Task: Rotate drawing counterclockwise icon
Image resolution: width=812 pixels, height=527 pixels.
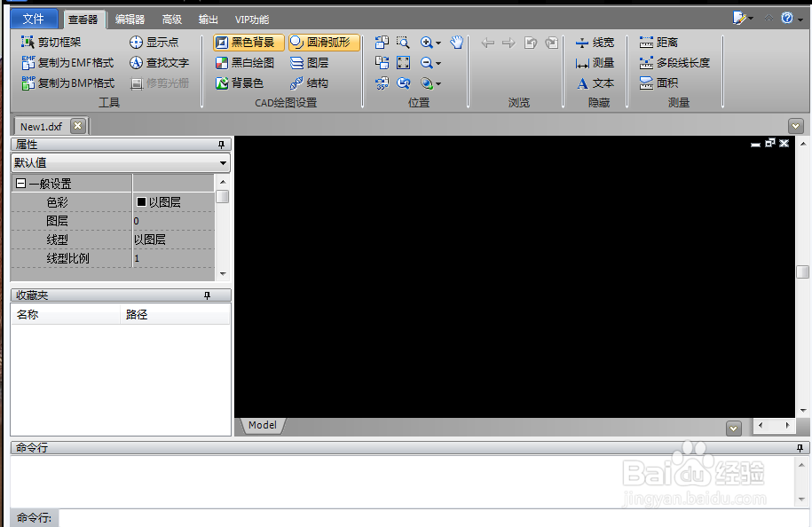Action: click(382, 43)
